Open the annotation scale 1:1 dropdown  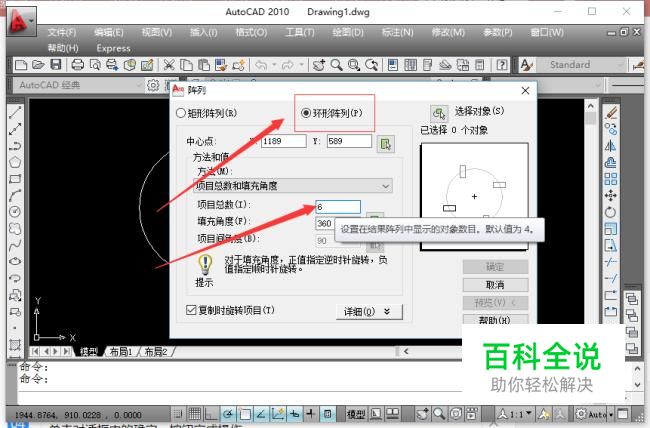click(515, 413)
